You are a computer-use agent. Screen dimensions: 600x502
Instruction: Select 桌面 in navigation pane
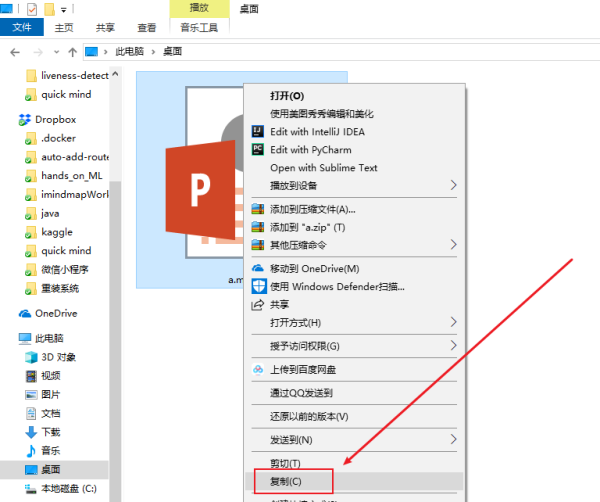54,470
